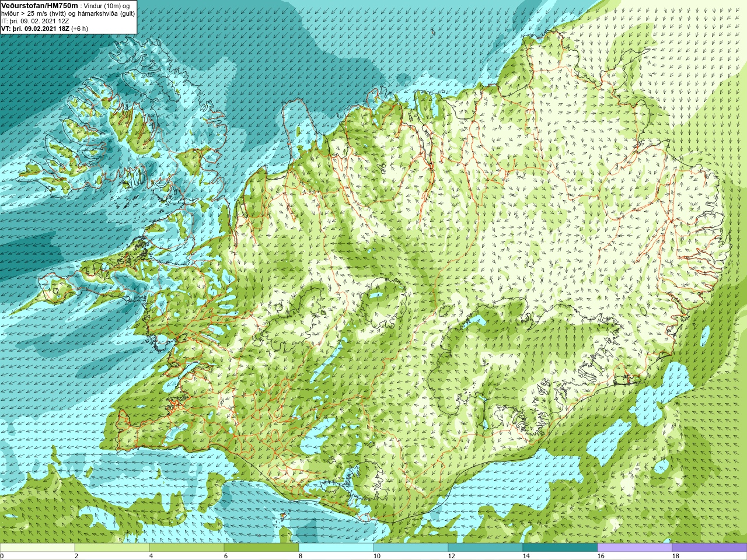747x560 pixels.
Task: Select the lavender 16–18 m/s legend swatch
Action: click(635, 548)
